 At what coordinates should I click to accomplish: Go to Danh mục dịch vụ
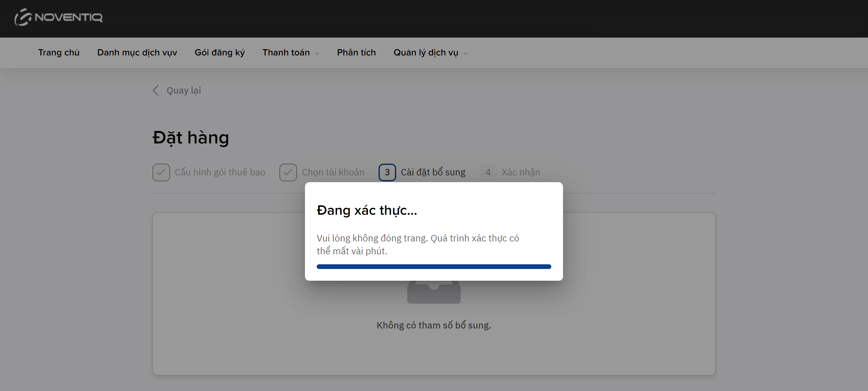[137, 53]
